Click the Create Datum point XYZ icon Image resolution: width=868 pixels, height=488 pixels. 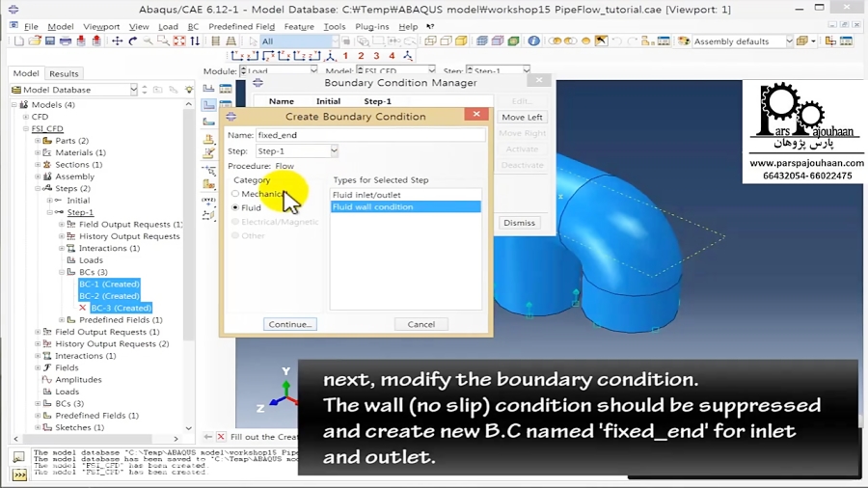(x=208, y=201)
